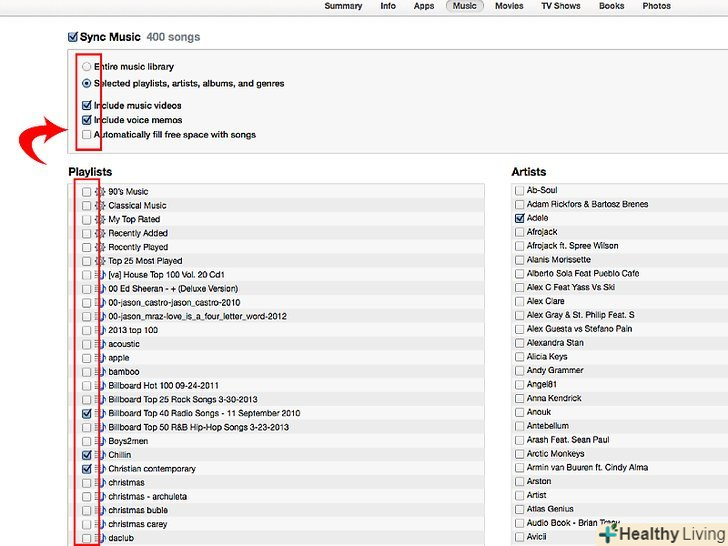Uncheck the Christian contemporary playlist checkbox
The height and width of the screenshot is (546, 728).
(x=86, y=469)
